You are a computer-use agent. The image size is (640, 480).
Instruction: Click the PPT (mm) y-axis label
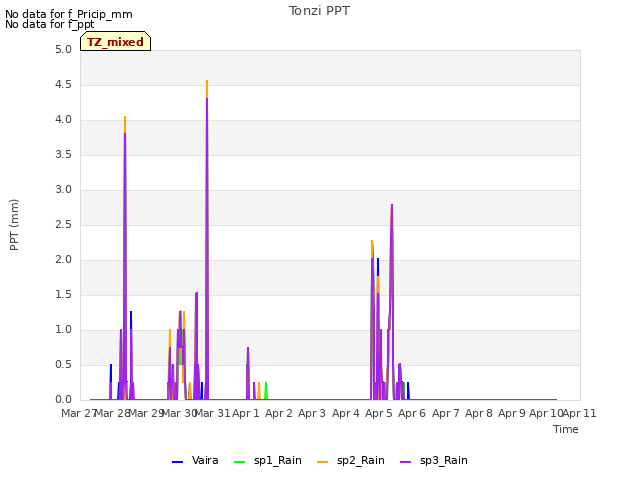pos(14,224)
